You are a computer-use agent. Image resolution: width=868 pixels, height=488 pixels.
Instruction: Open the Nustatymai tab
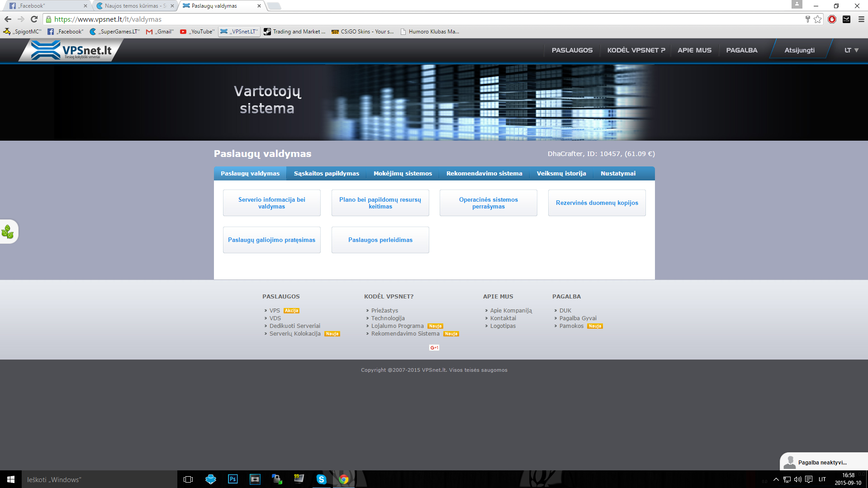coord(618,173)
